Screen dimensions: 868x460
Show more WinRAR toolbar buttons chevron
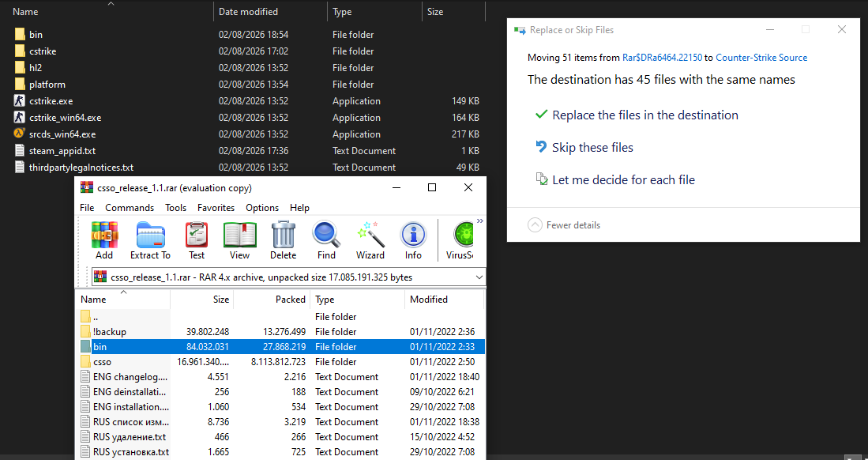coord(479,221)
